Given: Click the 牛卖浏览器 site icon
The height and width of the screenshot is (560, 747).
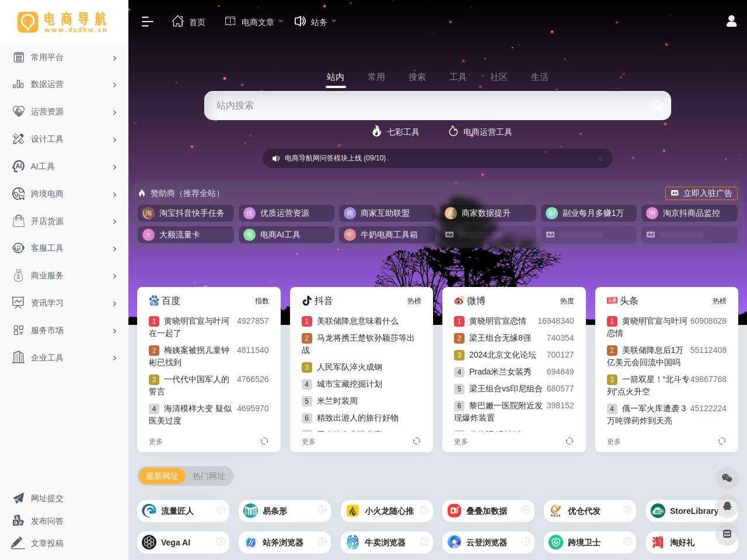Looking at the screenshot, I should coord(352,542).
